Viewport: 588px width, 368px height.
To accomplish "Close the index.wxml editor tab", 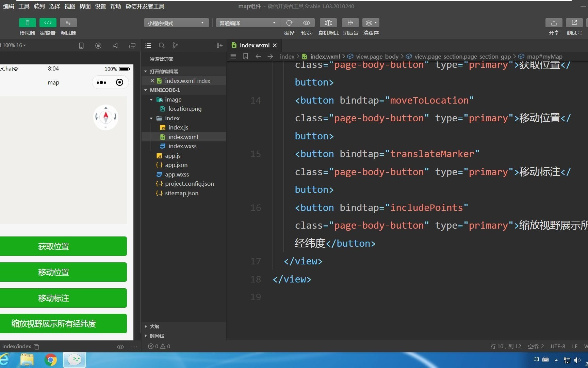I will pos(275,45).
